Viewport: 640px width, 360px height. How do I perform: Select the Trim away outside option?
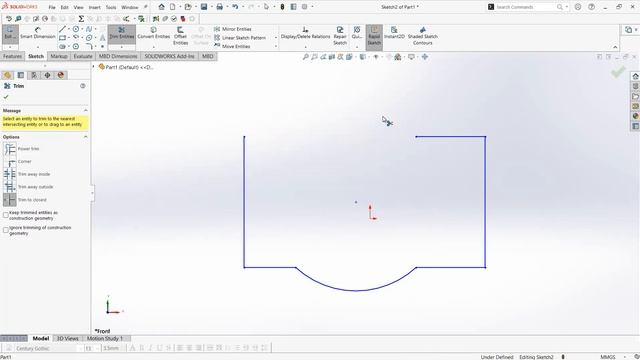[28, 187]
